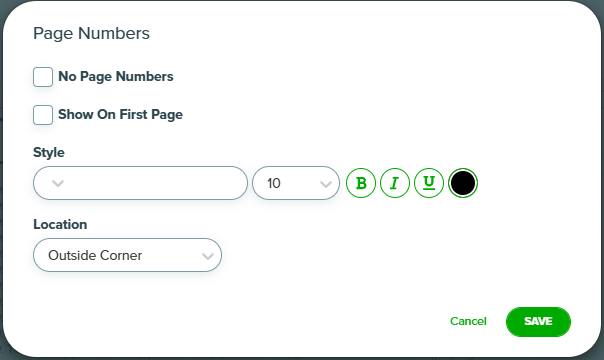Click the chevron beside Outside Corner
This screenshot has height=360, width=604.
[x=208, y=256]
